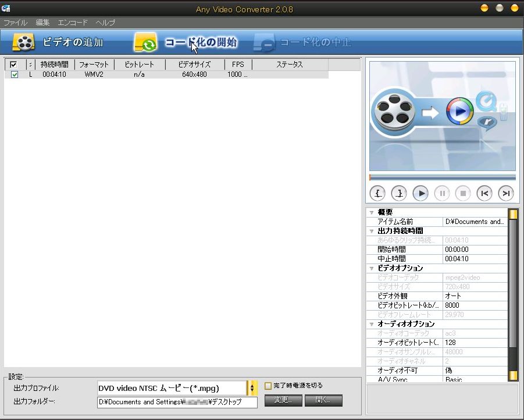The image size is (524, 420).
Task: Jump to next with the skip-forward button
Action: 505,193
